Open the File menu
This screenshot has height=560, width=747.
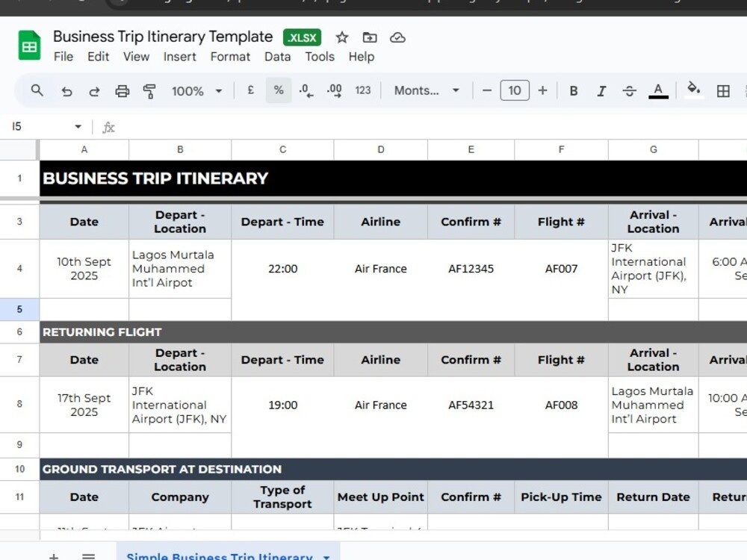coord(63,57)
